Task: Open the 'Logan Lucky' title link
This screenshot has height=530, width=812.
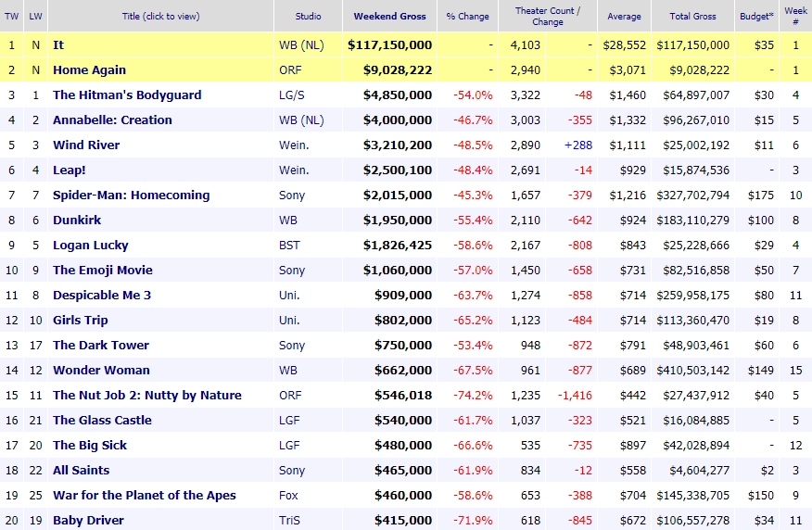Action: [x=90, y=246]
